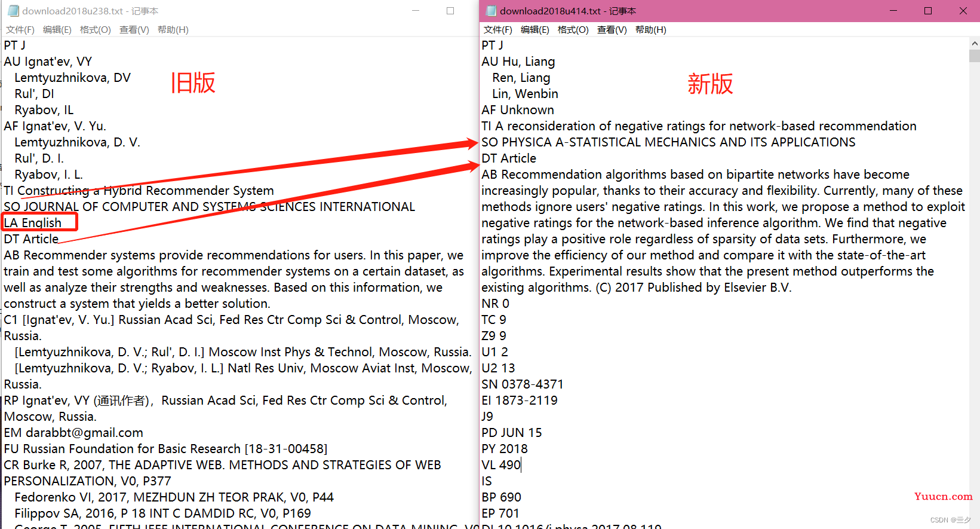Click 'AU Ignat'ev, VY' line
The image size is (980, 529).
pos(48,62)
